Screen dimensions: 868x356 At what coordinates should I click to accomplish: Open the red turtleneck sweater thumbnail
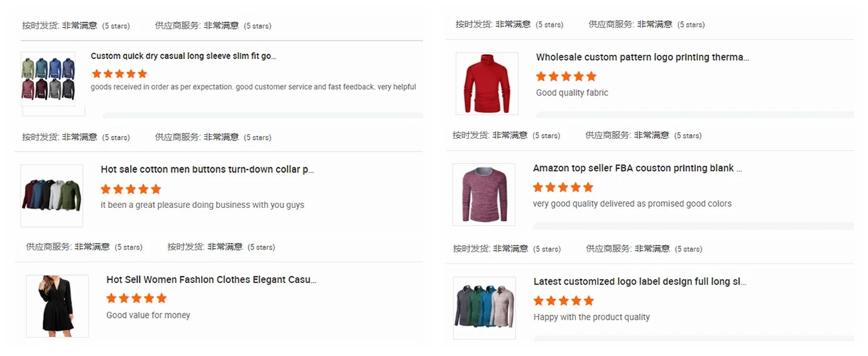(x=487, y=84)
